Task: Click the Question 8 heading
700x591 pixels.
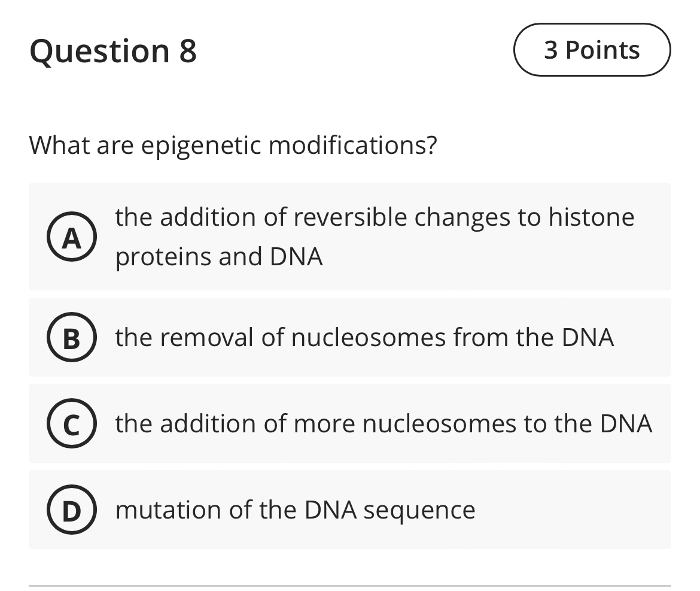Action: (x=114, y=50)
